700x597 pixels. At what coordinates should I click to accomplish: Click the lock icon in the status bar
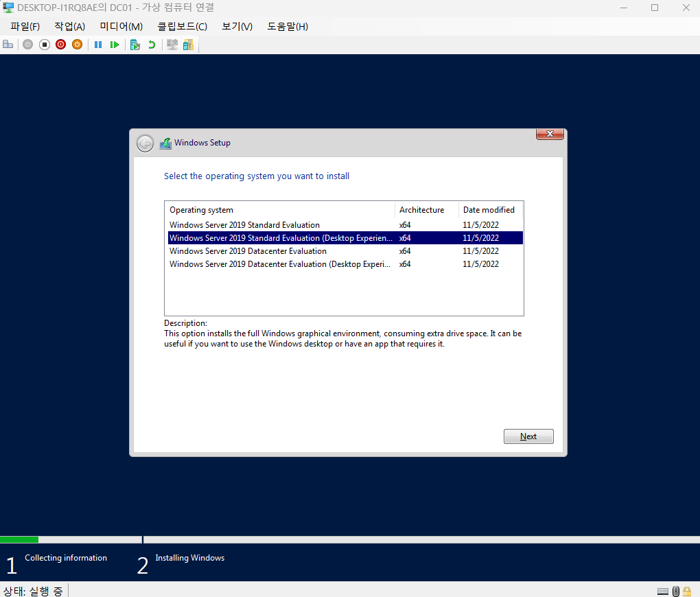[x=687, y=592]
